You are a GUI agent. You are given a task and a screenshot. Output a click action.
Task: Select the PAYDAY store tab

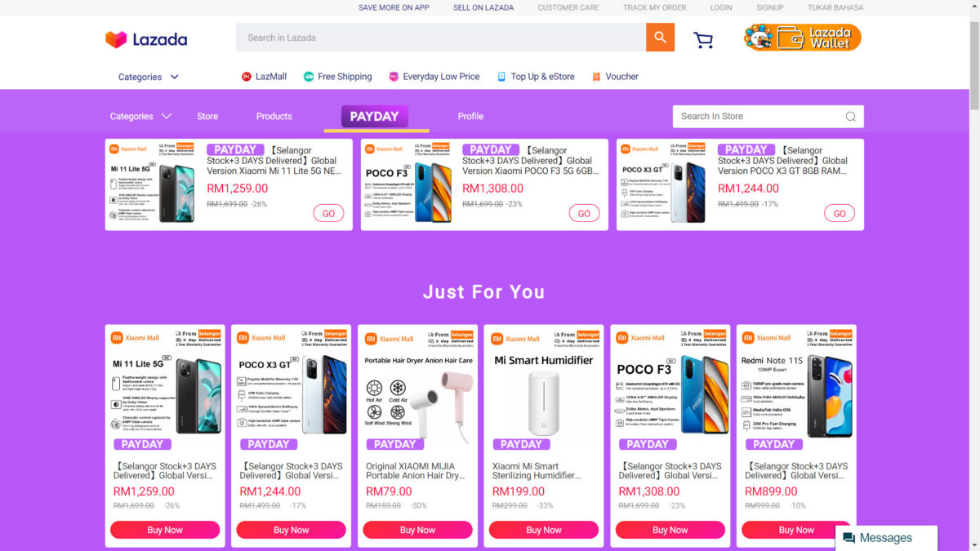(x=375, y=116)
